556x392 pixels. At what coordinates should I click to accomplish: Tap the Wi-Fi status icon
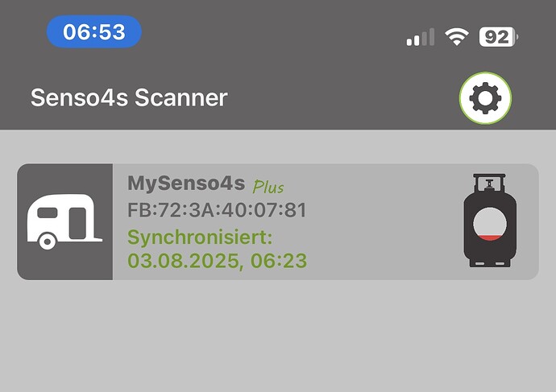click(458, 36)
